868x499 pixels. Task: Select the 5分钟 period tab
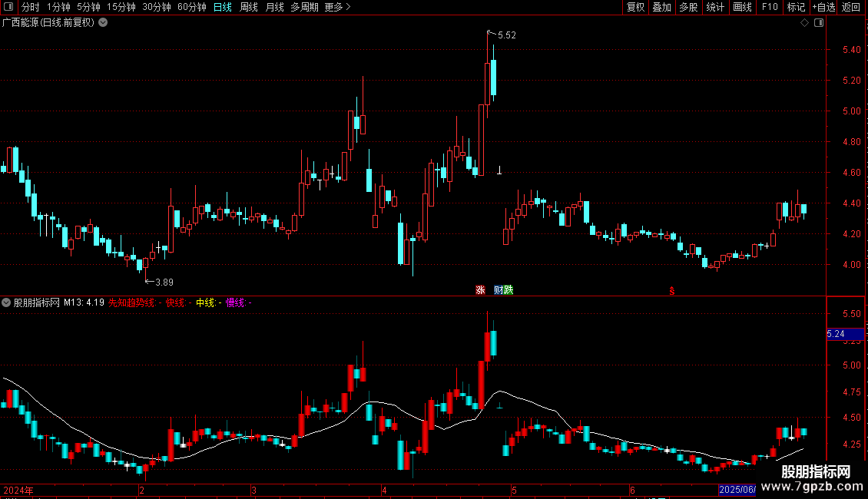pyautogui.click(x=88, y=7)
